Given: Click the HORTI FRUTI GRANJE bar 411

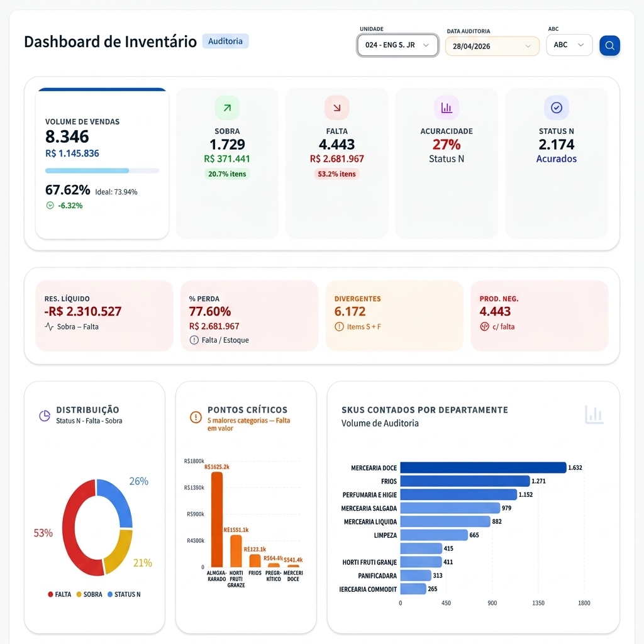Looking at the screenshot, I should (421, 562).
